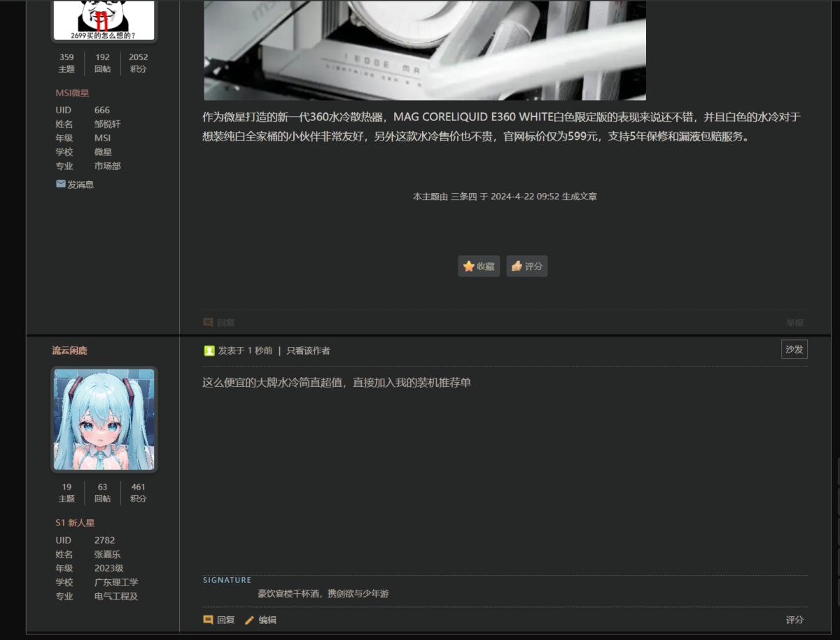Click the panda meme avatar at top

pos(104,20)
